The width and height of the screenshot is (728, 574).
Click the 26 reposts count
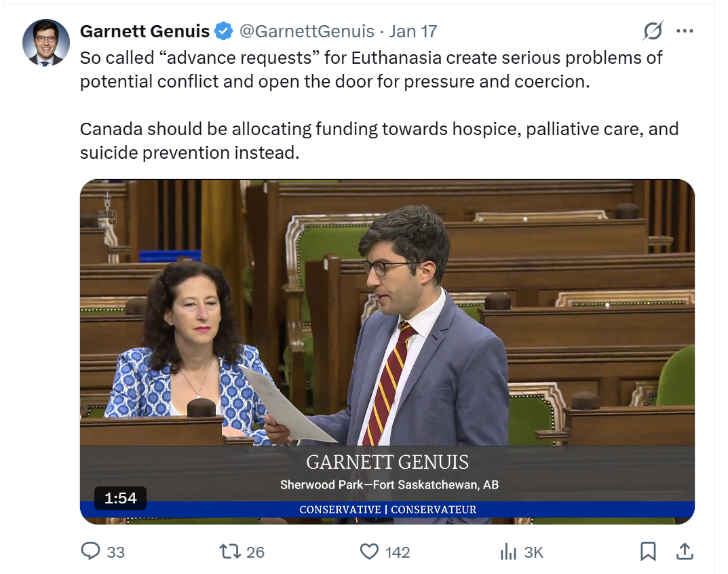[x=255, y=552]
